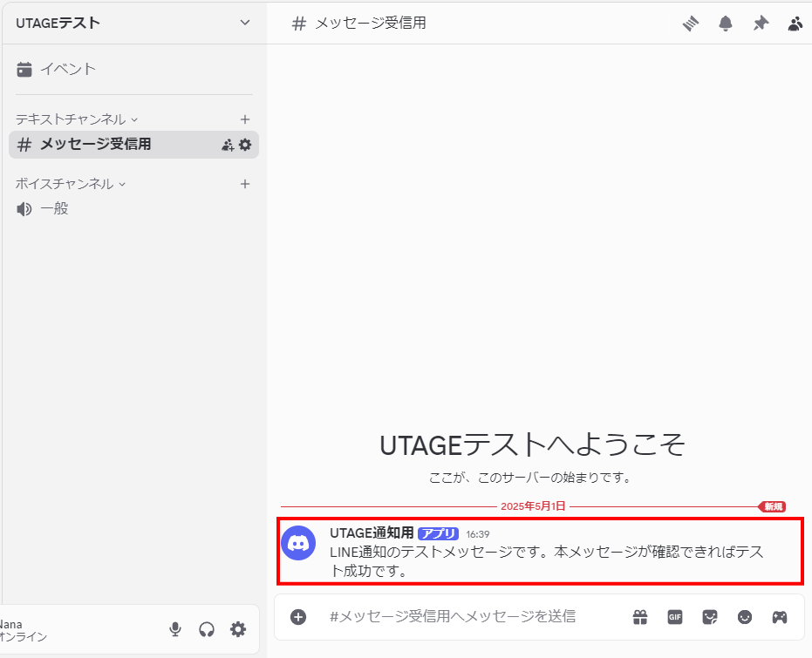This screenshot has height=658, width=812.
Task: Open the GIF picker
Action: coord(675,617)
